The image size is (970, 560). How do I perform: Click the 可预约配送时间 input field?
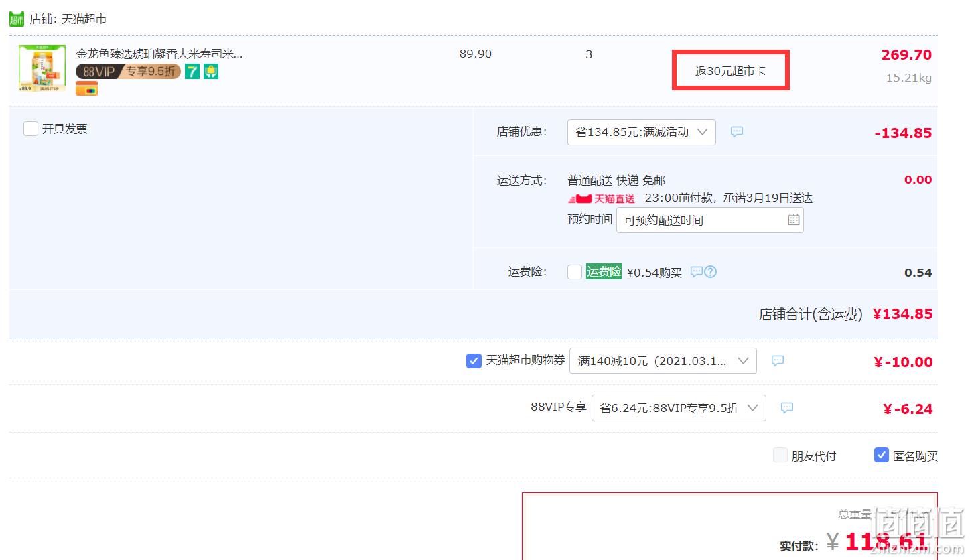[x=709, y=220]
